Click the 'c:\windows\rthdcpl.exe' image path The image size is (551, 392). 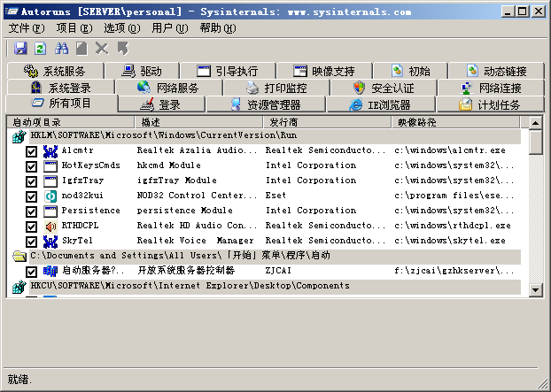[x=453, y=226]
